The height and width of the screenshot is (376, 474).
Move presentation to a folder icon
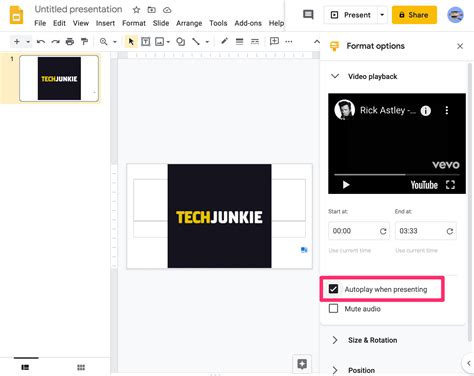point(152,10)
